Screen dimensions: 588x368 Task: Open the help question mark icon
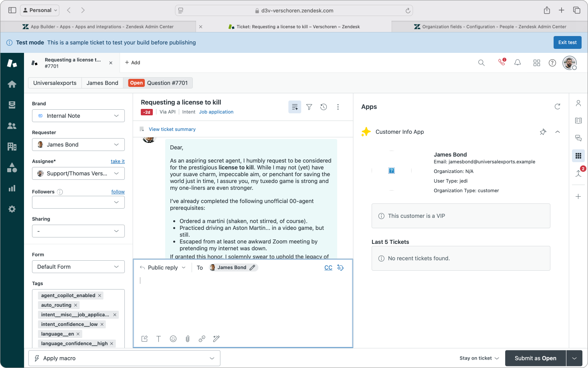[x=552, y=63]
